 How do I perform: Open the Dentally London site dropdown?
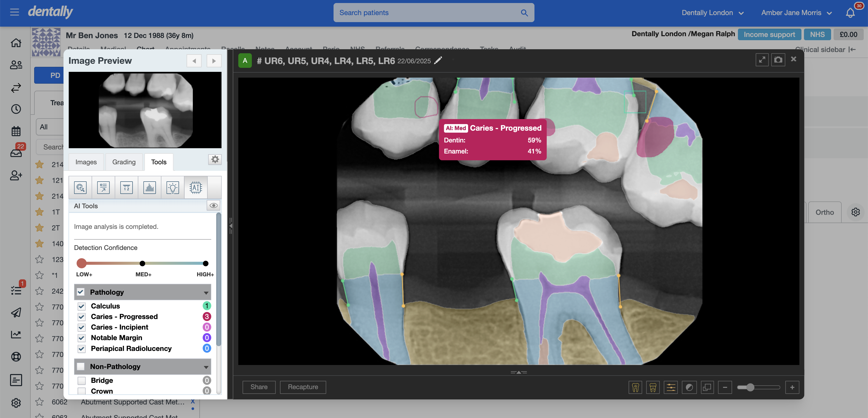point(712,13)
